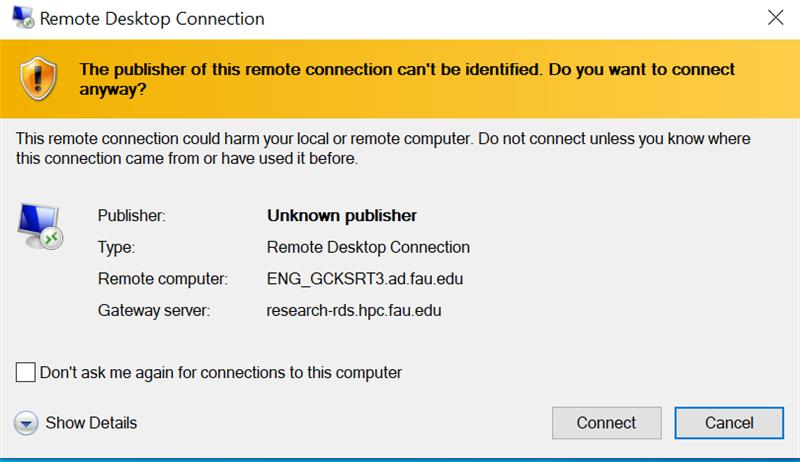Click the "Unknown publisher" value
The image size is (800, 462).
pos(341,215)
